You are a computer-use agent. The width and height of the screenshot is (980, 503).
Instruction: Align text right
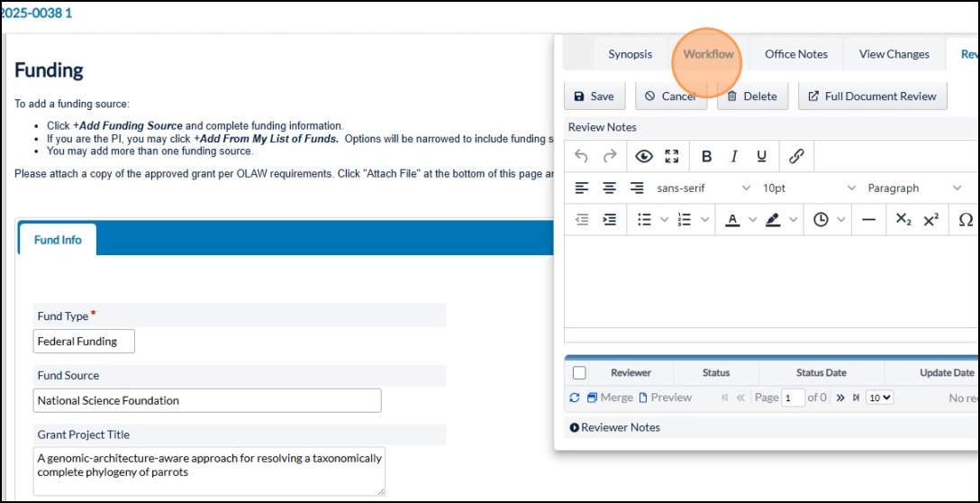637,187
